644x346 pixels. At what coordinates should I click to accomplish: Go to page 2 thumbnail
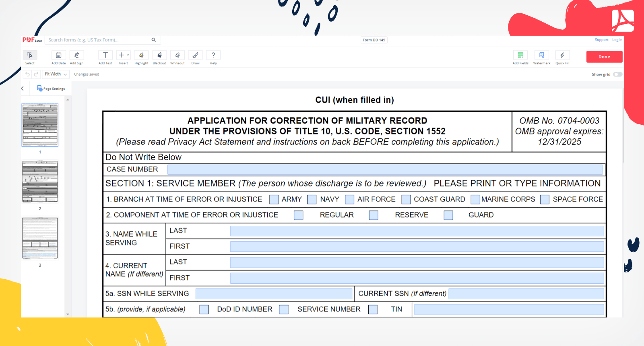coord(40,182)
